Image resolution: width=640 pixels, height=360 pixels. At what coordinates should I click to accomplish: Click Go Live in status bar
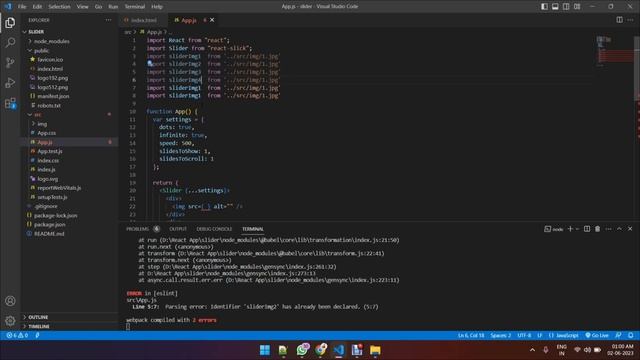(597, 336)
